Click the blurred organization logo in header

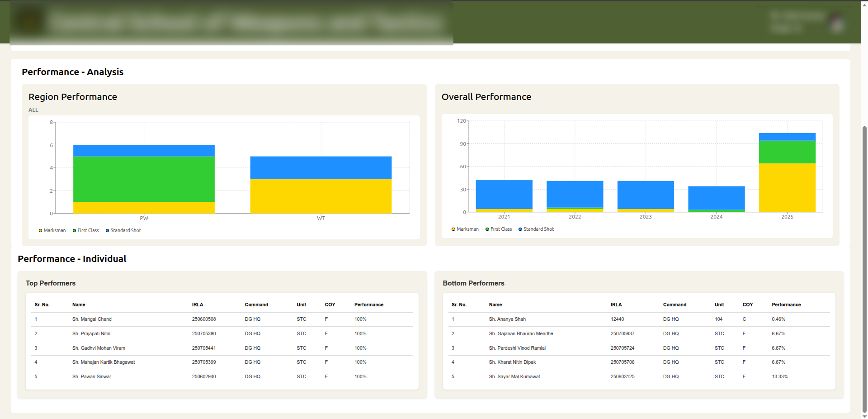pyautogui.click(x=30, y=22)
